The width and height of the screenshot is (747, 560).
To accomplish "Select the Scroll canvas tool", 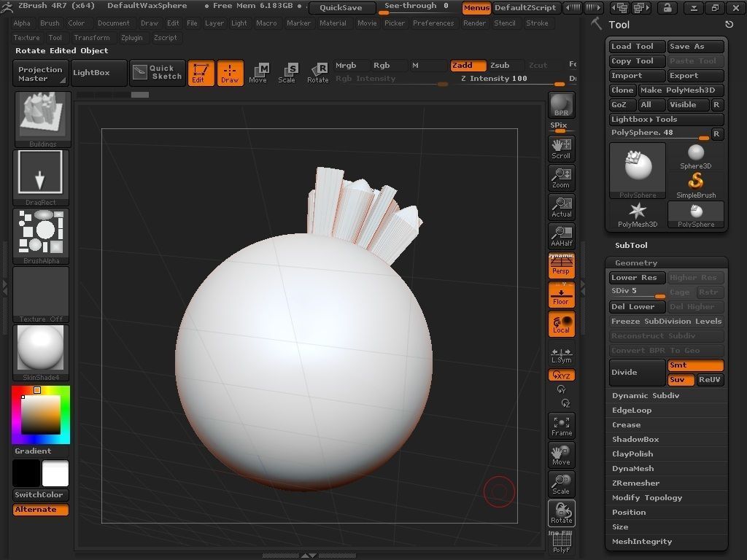I will 561,149.
